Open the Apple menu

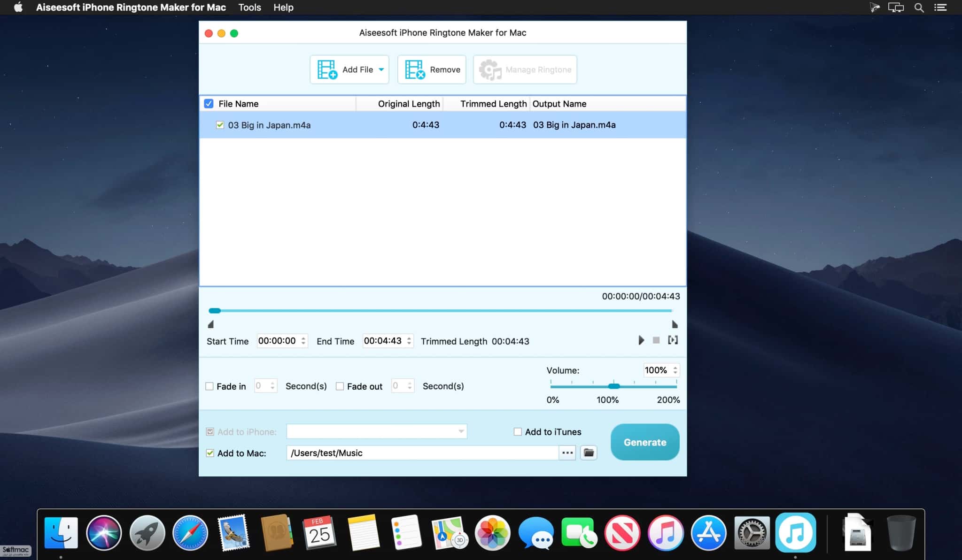click(x=18, y=7)
